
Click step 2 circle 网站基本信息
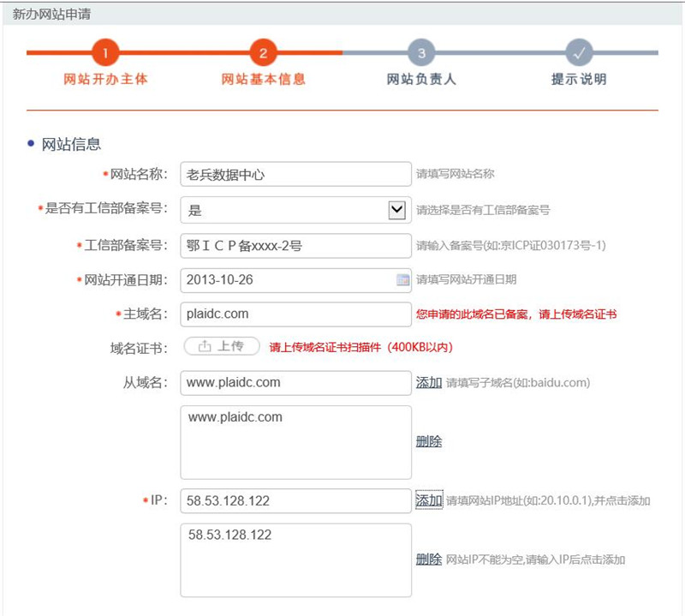263,53
